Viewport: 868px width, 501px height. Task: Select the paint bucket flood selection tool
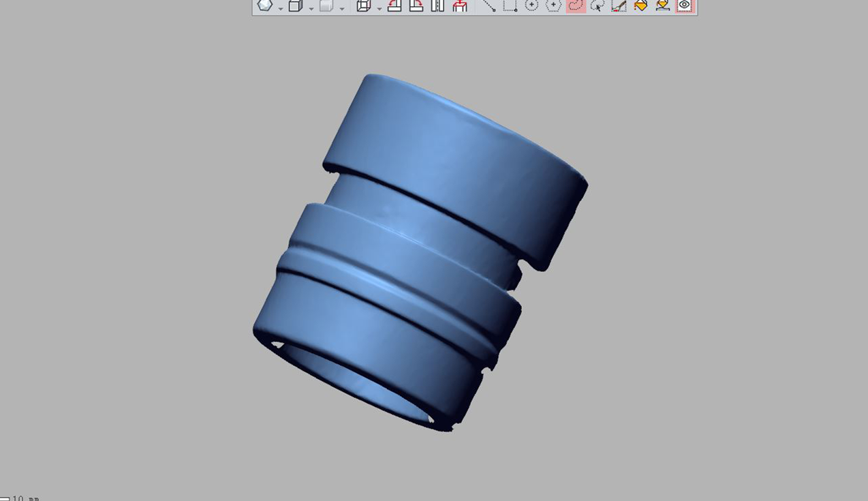coord(640,5)
